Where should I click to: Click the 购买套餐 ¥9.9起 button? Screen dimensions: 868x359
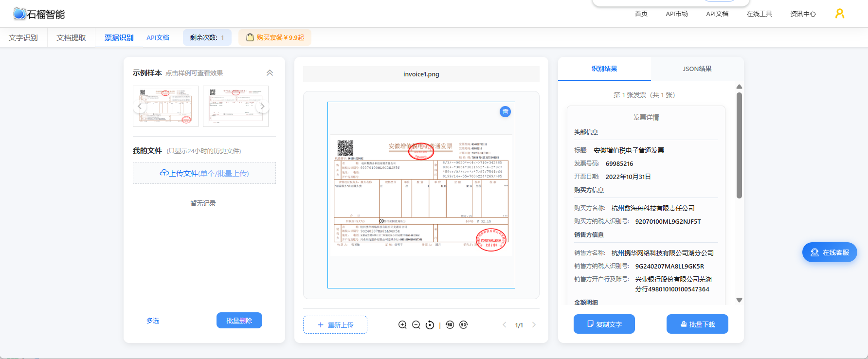click(275, 37)
